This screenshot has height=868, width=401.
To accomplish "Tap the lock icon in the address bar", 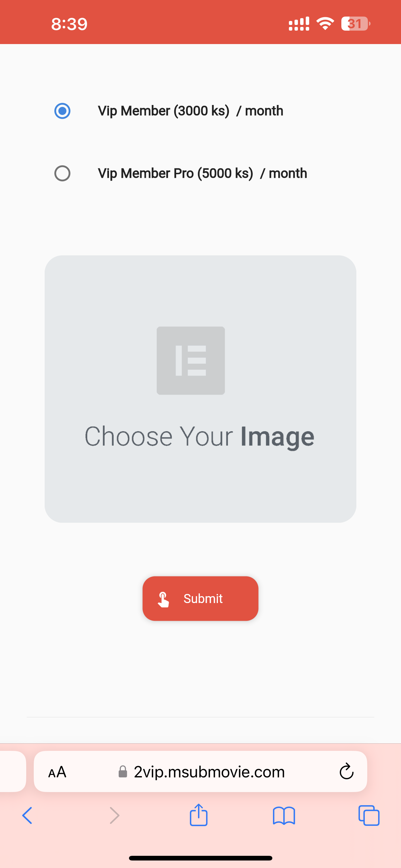I will [123, 772].
